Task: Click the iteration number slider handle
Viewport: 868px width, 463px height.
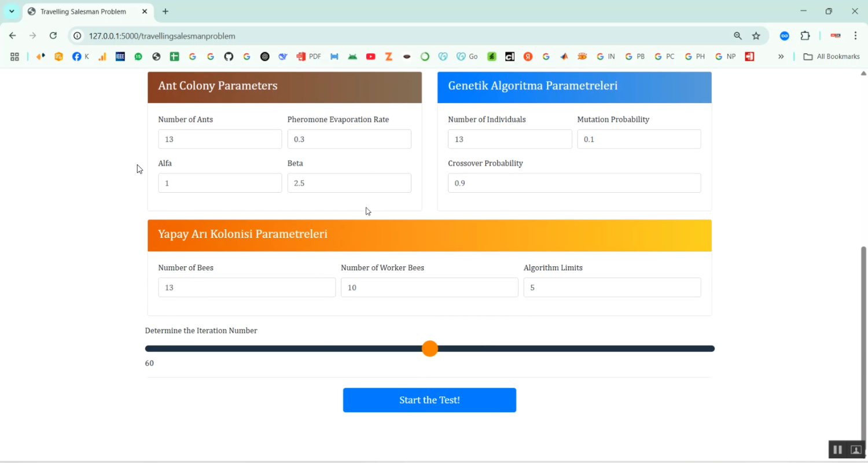Action: [x=430, y=348]
